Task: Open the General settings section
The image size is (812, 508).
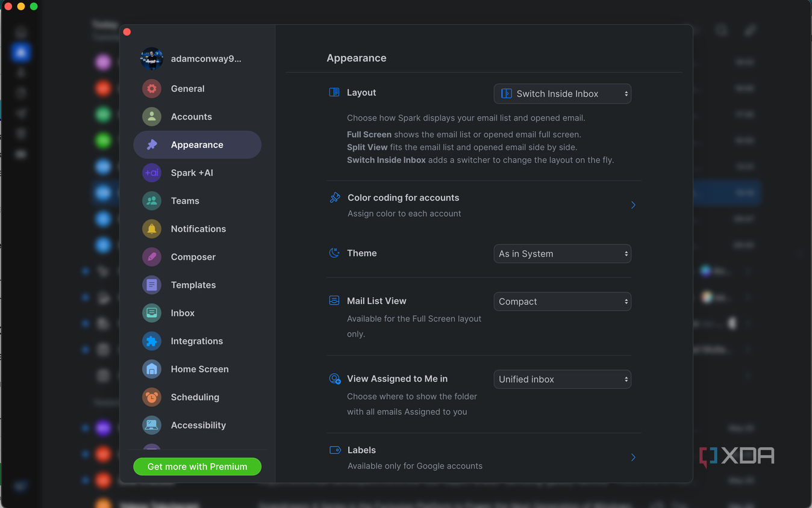Action: (x=198, y=88)
